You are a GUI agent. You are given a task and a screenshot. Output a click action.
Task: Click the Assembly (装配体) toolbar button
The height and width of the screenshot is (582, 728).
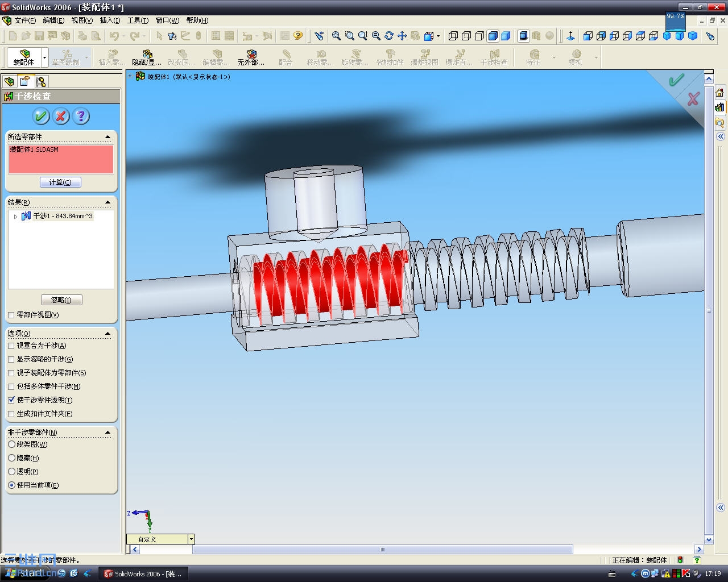pyautogui.click(x=24, y=57)
